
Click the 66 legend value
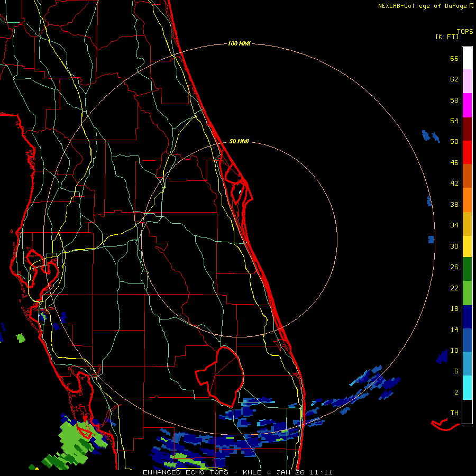pyautogui.click(x=454, y=58)
